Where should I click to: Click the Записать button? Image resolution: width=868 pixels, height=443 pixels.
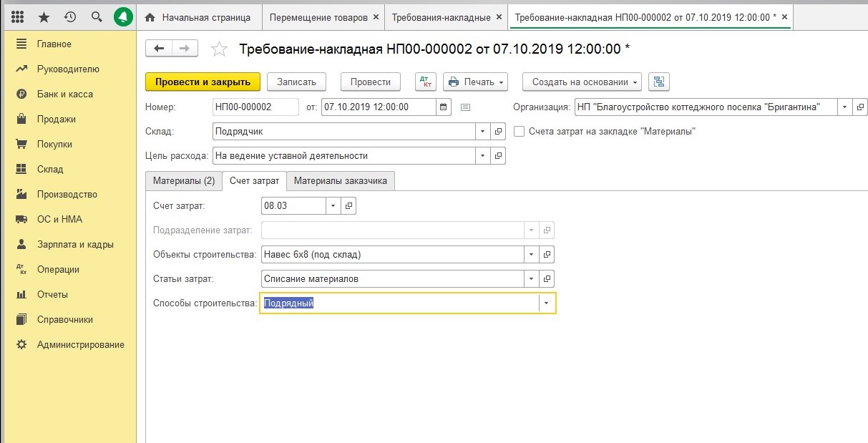tap(296, 82)
